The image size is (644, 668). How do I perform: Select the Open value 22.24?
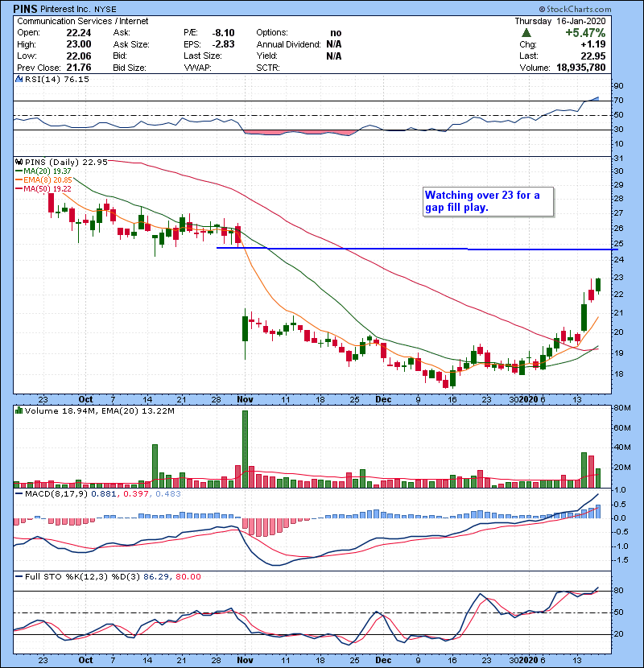[x=79, y=33]
